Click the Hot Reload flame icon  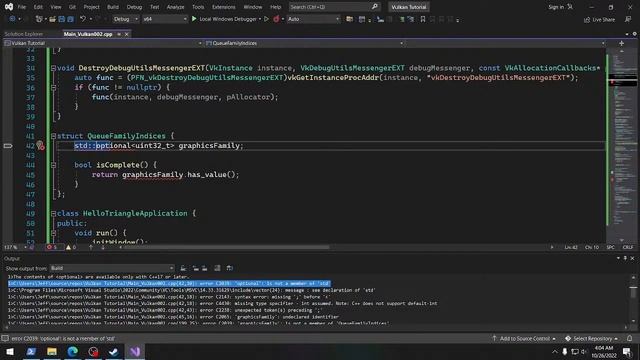point(276,19)
